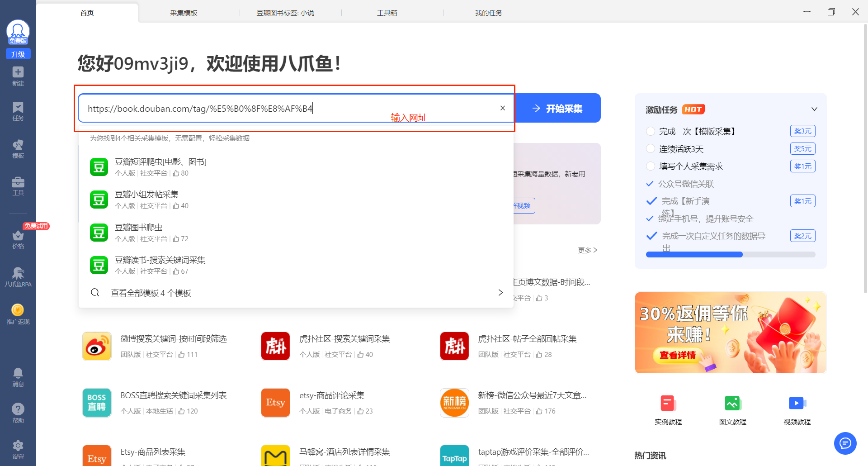Click the 升级 upgrade button

tap(18, 54)
